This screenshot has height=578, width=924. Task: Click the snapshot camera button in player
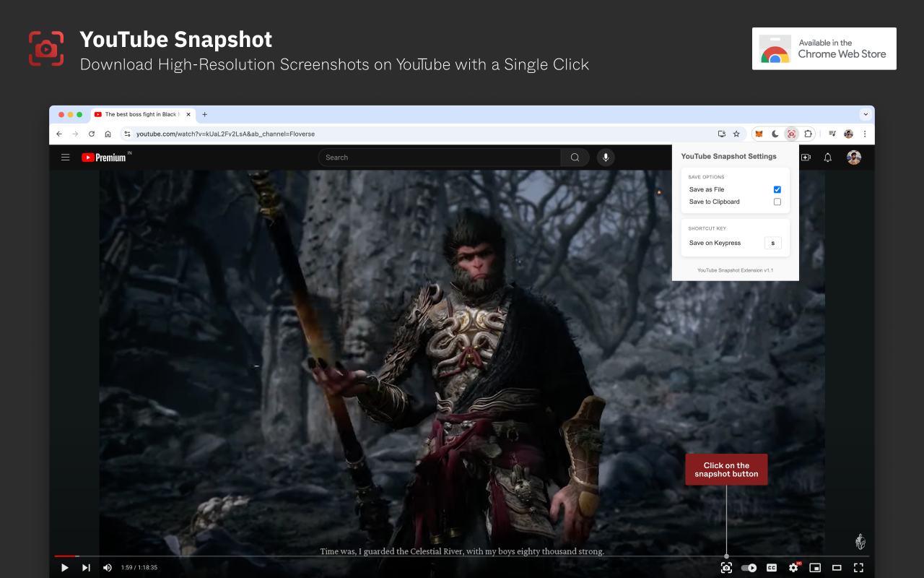click(726, 568)
